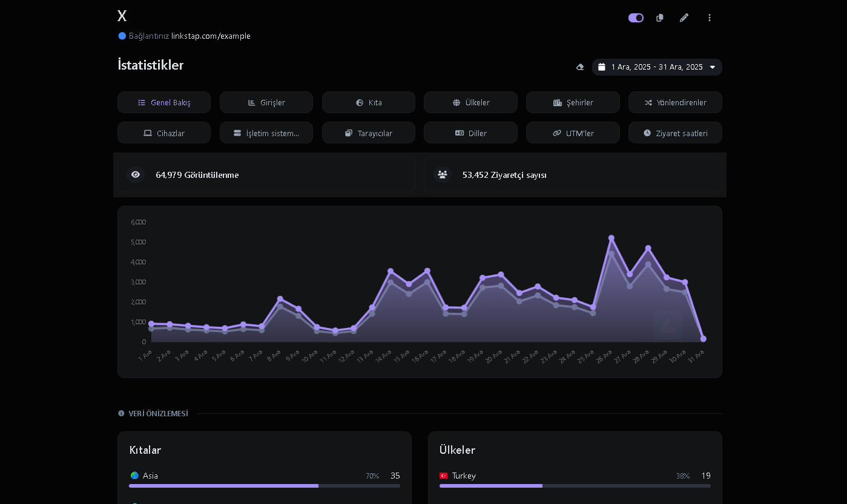The image size is (847, 504).
Task: Click the Asia progress bar
Action: pyautogui.click(x=265, y=485)
